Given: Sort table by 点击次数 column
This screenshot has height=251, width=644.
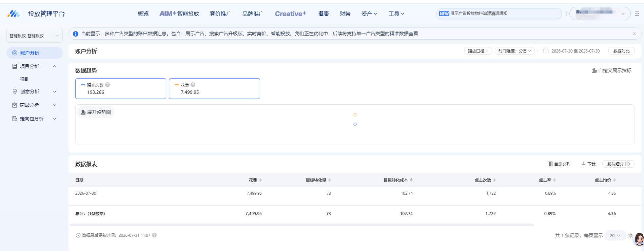Looking at the screenshot, I should click(x=494, y=180).
